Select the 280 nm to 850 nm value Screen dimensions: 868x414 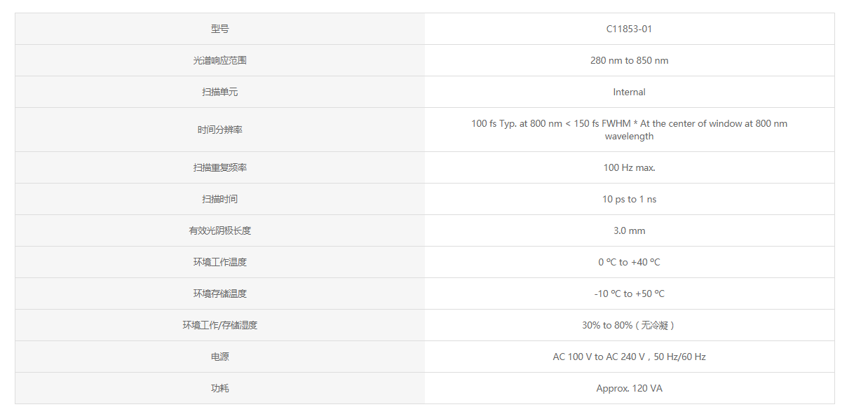pos(629,60)
